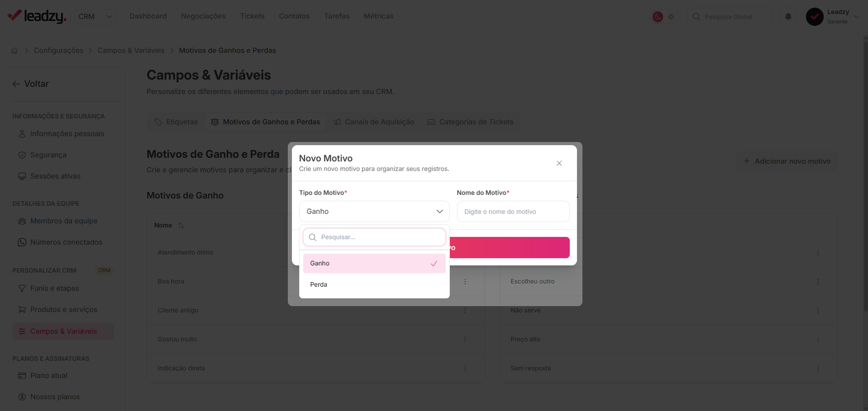Viewport: 868px width, 411px height.
Task: Open the actions menu for Sem resposta
Action: coord(818,368)
